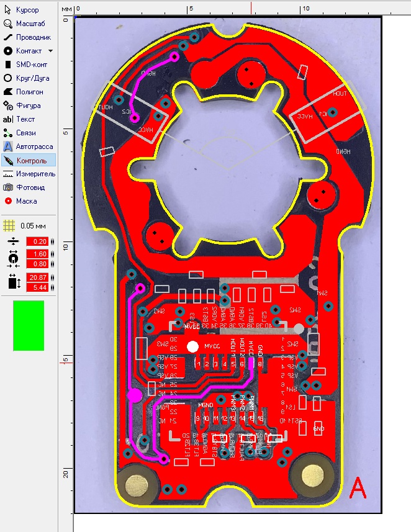This screenshot has height=532, width=411.
Task: Click the white MVCC pad on board
Action: tap(193, 346)
